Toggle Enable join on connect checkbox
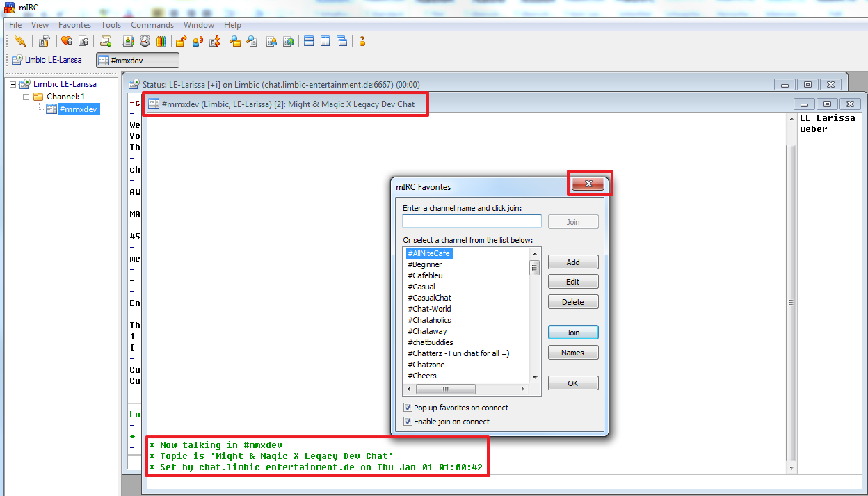Image resolution: width=868 pixels, height=496 pixels. pyautogui.click(x=408, y=422)
